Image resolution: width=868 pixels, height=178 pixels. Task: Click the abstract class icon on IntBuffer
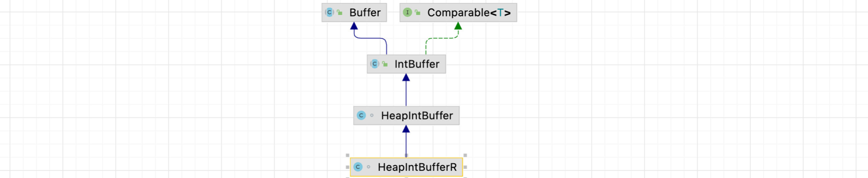375,64
